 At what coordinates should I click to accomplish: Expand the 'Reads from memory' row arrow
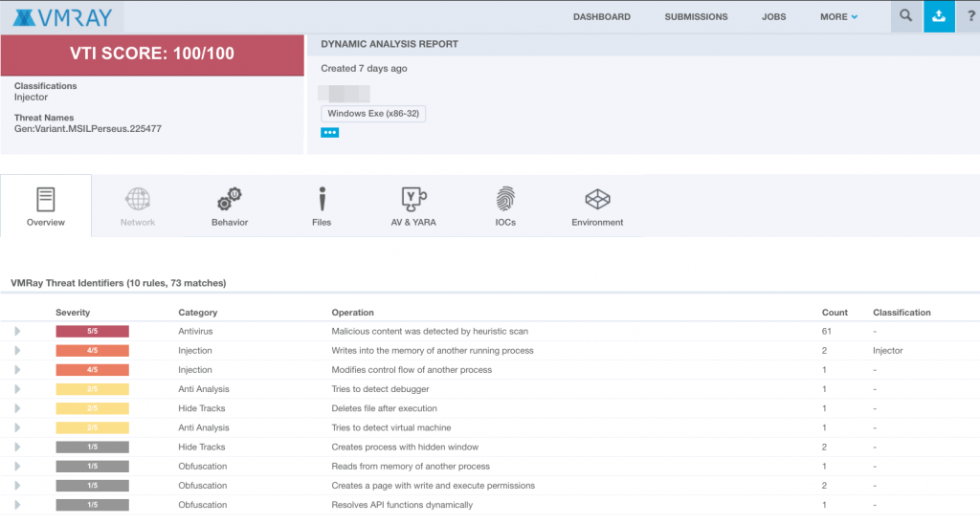(17, 466)
